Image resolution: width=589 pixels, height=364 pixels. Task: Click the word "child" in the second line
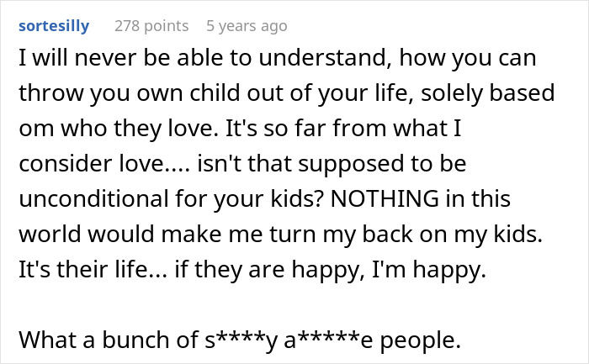pos(194,92)
